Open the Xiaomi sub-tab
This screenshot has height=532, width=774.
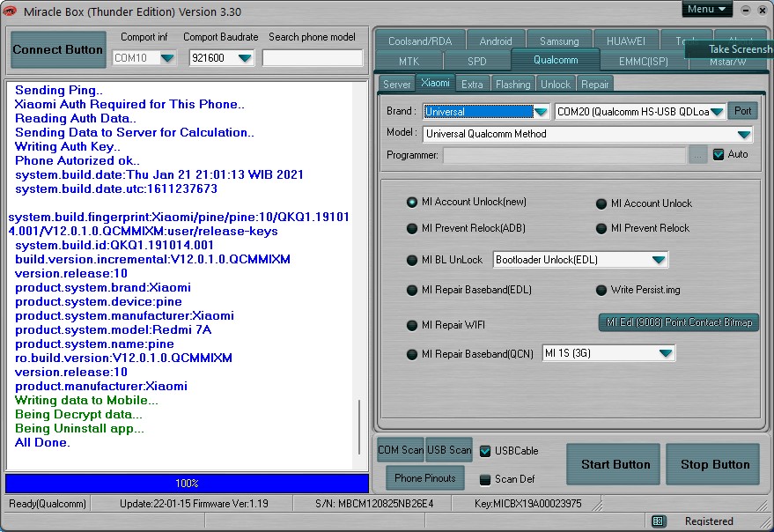(435, 83)
